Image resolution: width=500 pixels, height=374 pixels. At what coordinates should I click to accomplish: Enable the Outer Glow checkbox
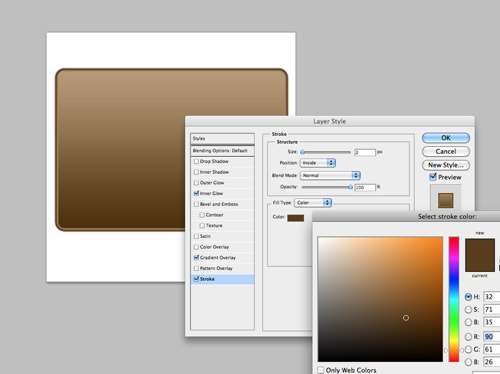(x=196, y=183)
